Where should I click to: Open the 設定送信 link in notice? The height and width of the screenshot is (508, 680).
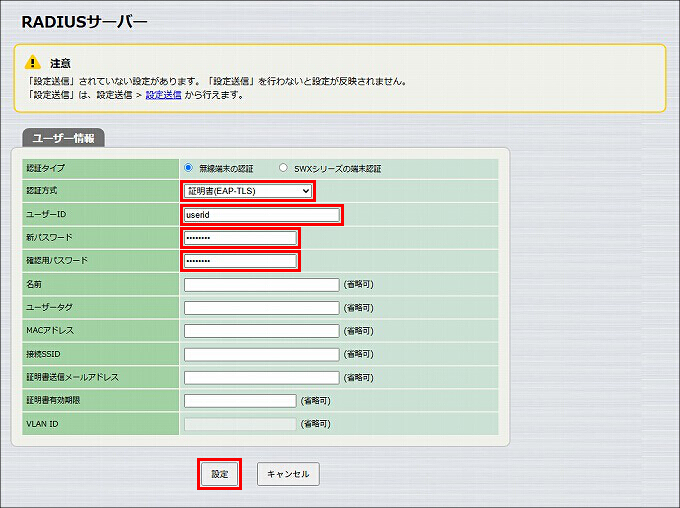[163, 95]
